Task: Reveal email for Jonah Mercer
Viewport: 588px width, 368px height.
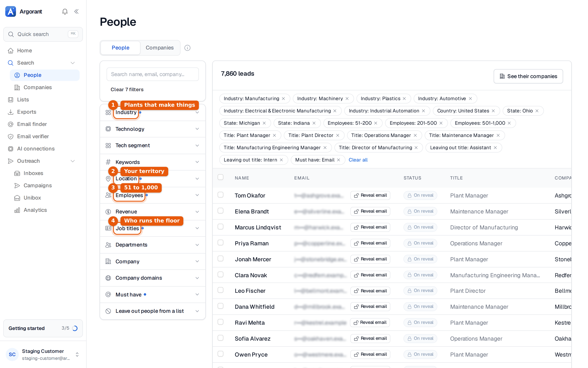Action: coord(370,259)
